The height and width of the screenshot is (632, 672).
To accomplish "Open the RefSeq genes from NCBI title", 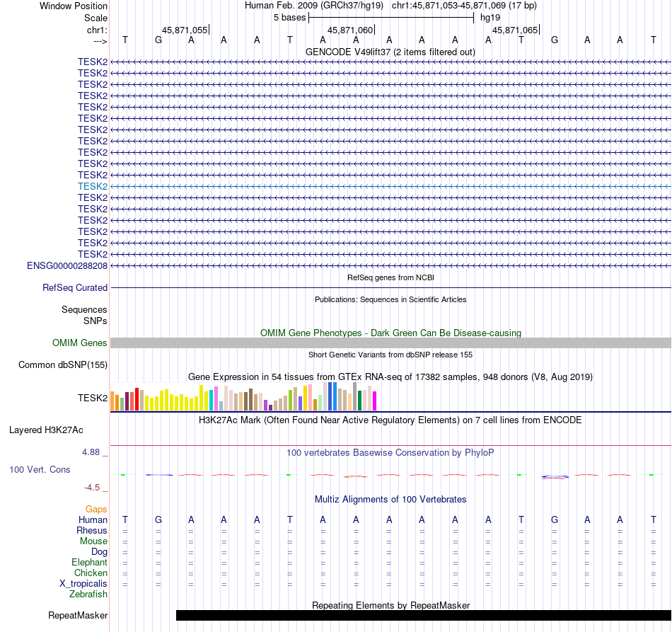I will pyautogui.click(x=391, y=277).
